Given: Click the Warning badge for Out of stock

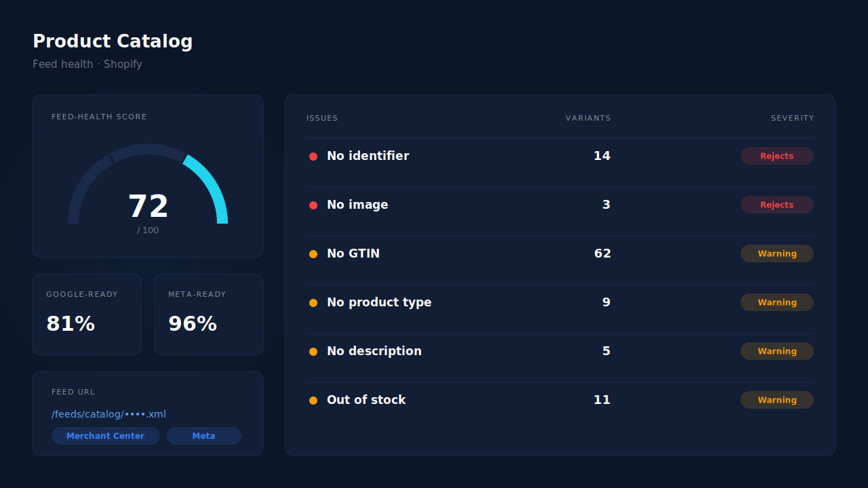Looking at the screenshot, I should (777, 400).
